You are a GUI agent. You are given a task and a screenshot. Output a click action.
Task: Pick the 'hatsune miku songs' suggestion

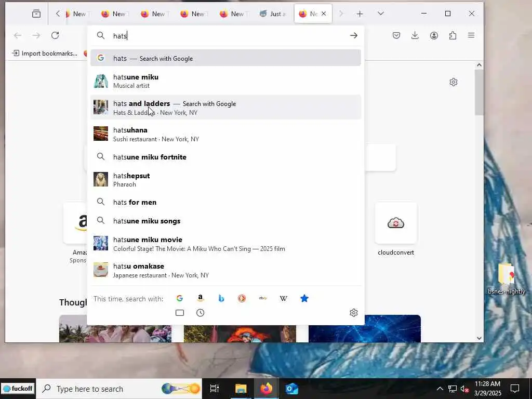click(x=225, y=221)
